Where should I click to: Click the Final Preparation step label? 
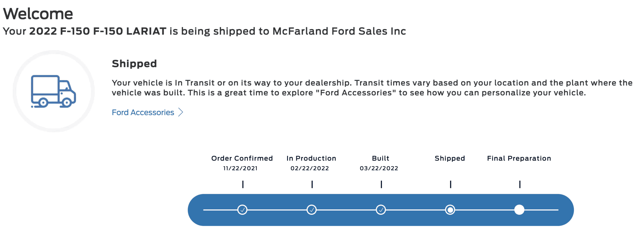[x=519, y=158]
